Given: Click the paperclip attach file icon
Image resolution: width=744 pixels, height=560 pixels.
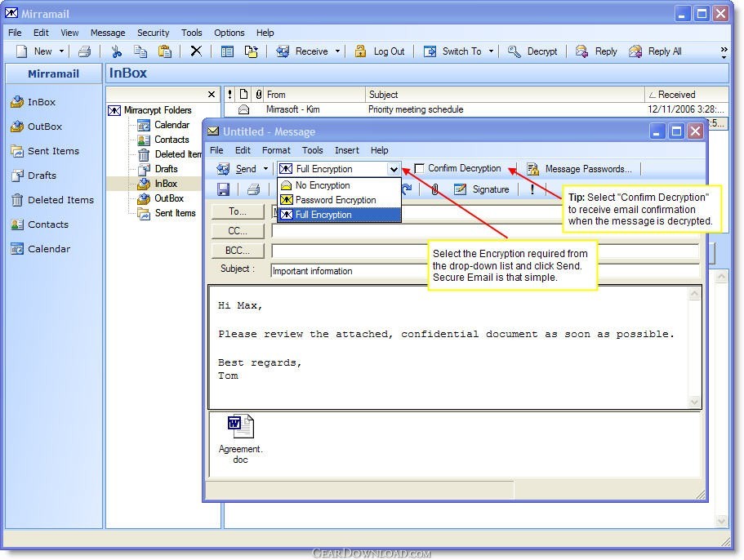Looking at the screenshot, I should click(x=434, y=189).
